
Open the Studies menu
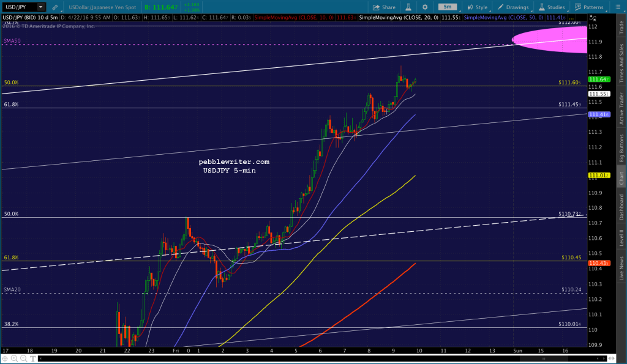tap(552, 7)
